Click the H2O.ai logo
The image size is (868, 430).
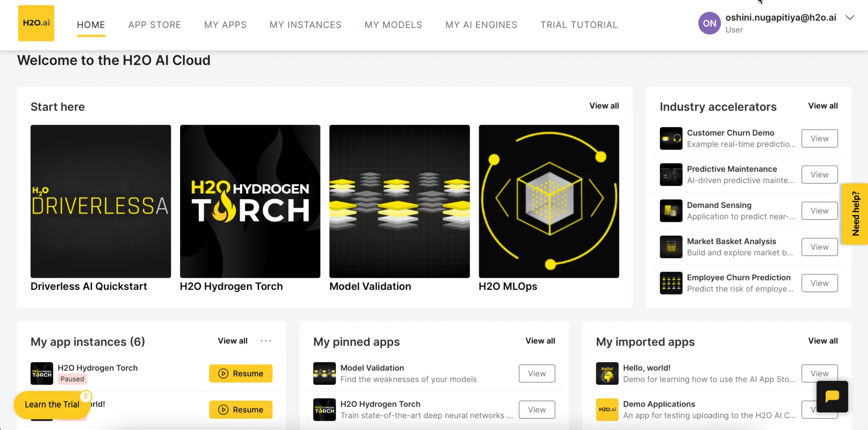click(x=36, y=23)
